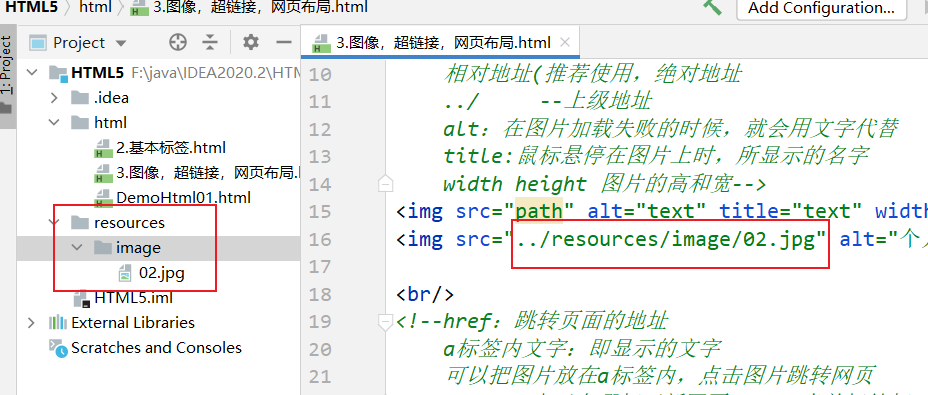Viewport: 928px width, 395px height.
Task: Click DemoHtml01.html file type icon
Action: coord(103,198)
